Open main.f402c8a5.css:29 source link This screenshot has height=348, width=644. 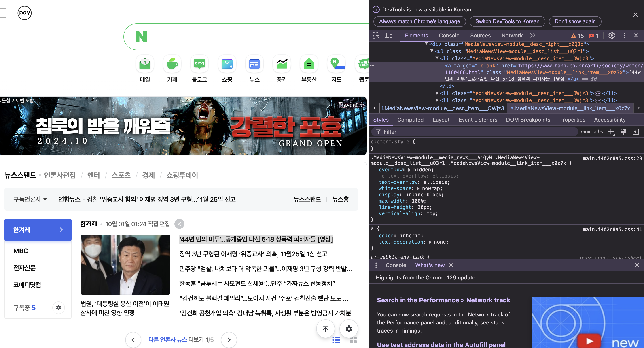point(612,158)
